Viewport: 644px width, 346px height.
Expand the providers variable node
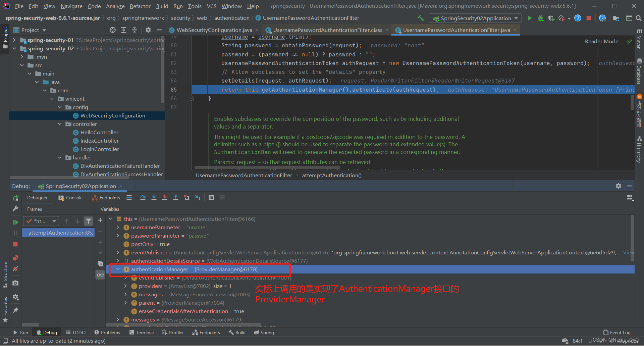(125, 286)
